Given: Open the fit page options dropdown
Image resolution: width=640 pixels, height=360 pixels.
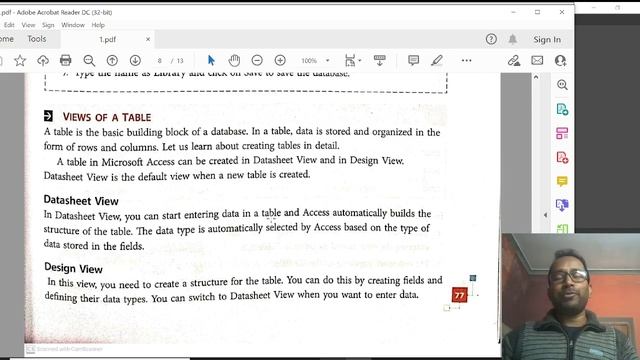Looking at the screenshot, I should click(x=353, y=60).
